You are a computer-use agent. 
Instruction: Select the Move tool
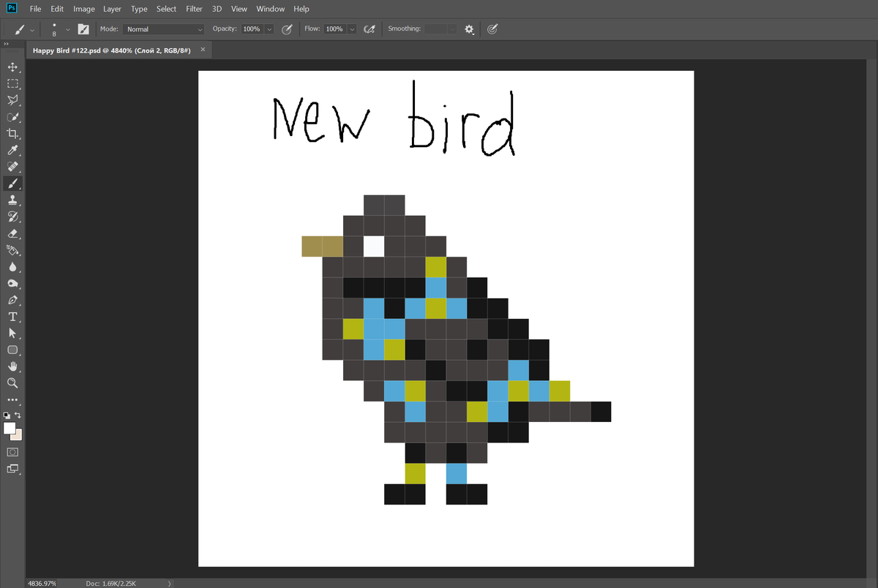[12, 67]
